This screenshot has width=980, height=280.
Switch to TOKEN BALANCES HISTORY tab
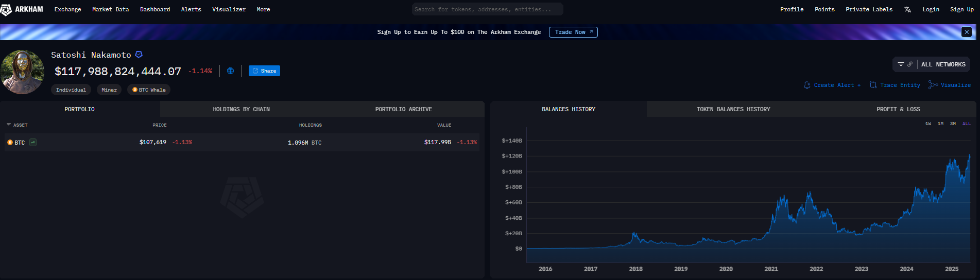point(733,109)
